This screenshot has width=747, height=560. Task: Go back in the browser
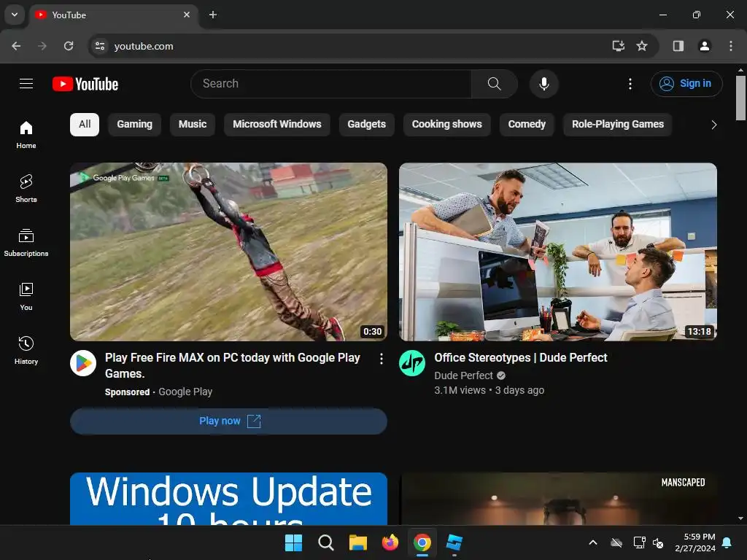(16, 46)
